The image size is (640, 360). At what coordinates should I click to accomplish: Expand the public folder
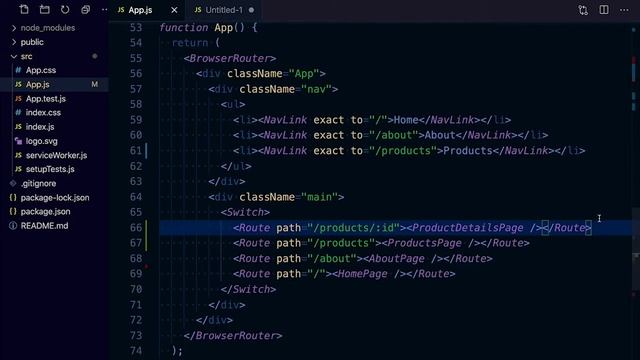(32, 42)
